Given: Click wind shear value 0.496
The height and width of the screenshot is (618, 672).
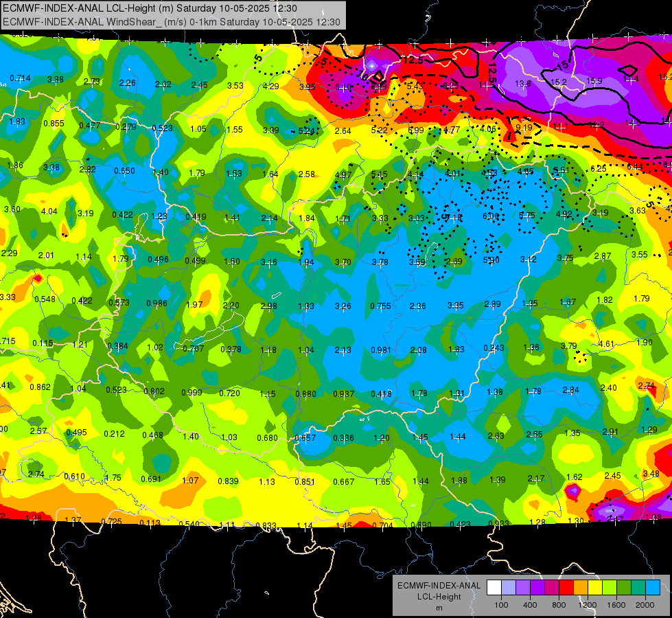Looking at the screenshot, I should pyautogui.click(x=158, y=260).
